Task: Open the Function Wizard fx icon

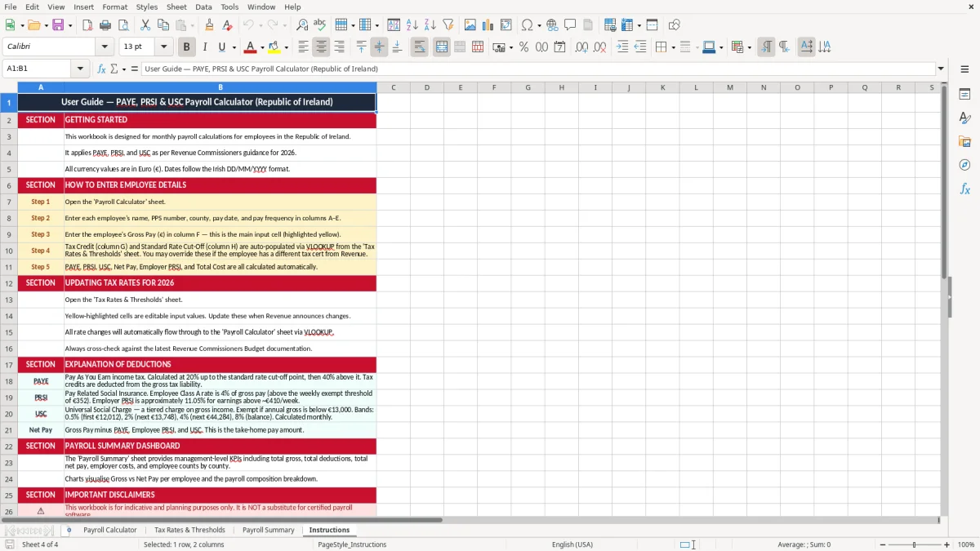Action: click(x=101, y=69)
